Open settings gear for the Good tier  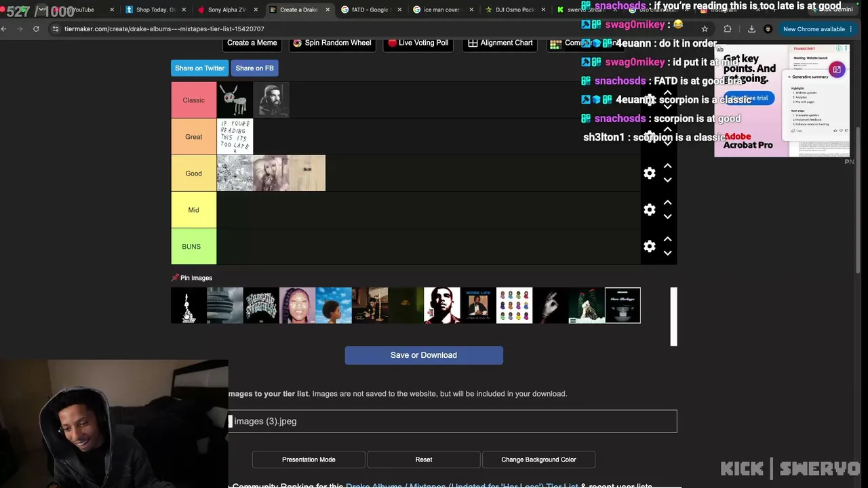pos(650,174)
